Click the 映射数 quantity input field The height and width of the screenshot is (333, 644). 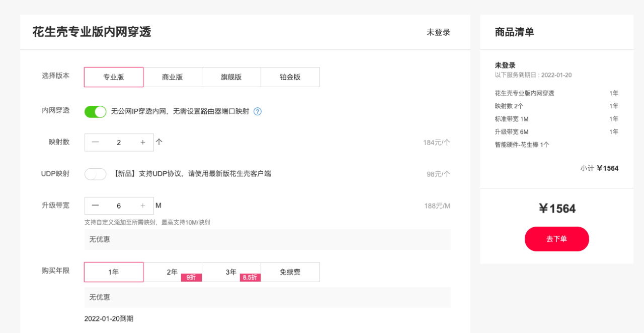[119, 142]
